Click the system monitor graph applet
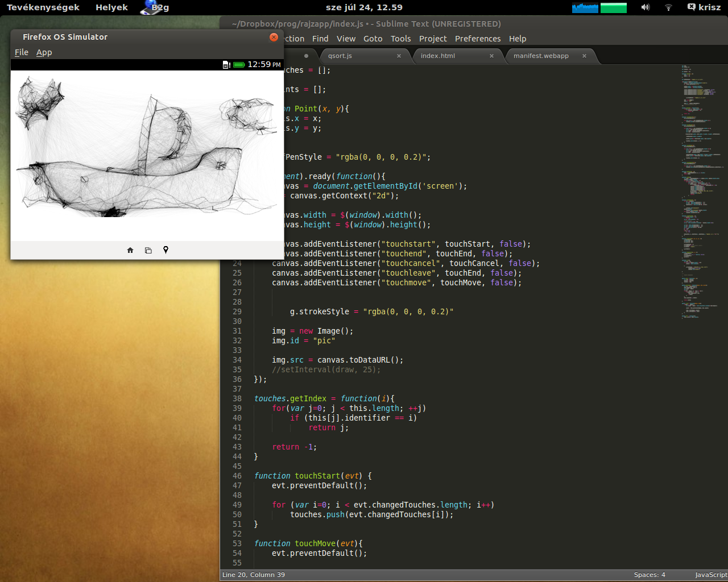The height and width of the screenshot is (582, 728). click(599, 7)
